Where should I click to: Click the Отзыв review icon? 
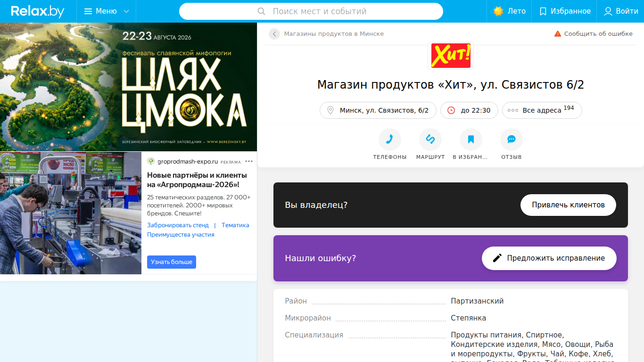click(512, 140)
